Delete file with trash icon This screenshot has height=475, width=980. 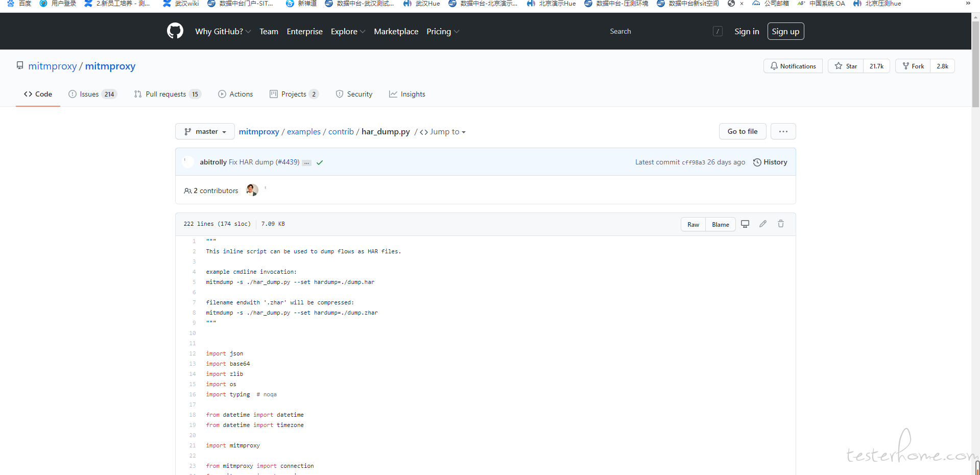point(781,224)
